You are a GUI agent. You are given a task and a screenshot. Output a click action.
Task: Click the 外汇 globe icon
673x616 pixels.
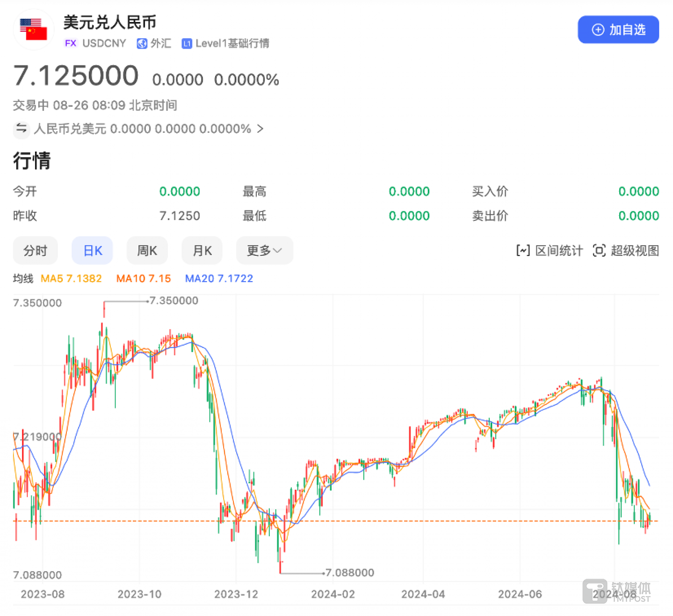pos(142,43)
